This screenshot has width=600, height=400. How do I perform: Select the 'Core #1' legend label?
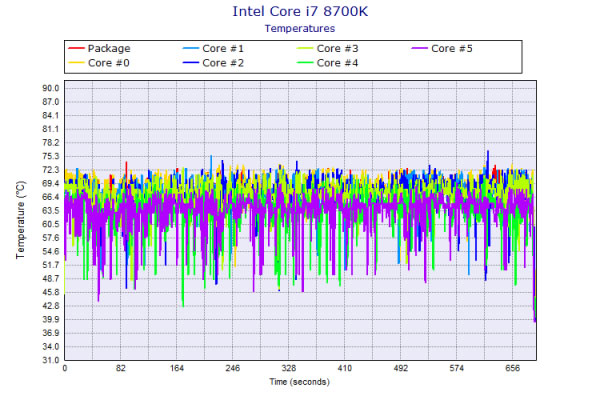[x=223, y=49]
